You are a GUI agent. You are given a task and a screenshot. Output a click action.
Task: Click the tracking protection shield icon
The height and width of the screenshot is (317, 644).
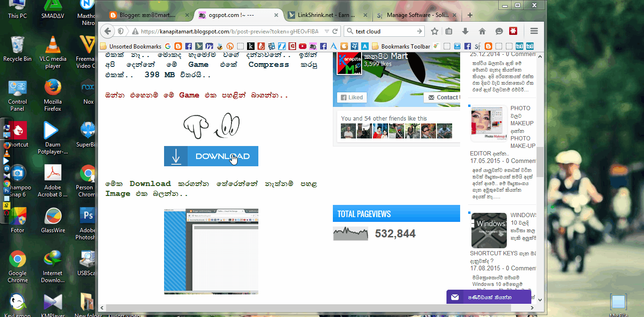click(x=121, y=31)
